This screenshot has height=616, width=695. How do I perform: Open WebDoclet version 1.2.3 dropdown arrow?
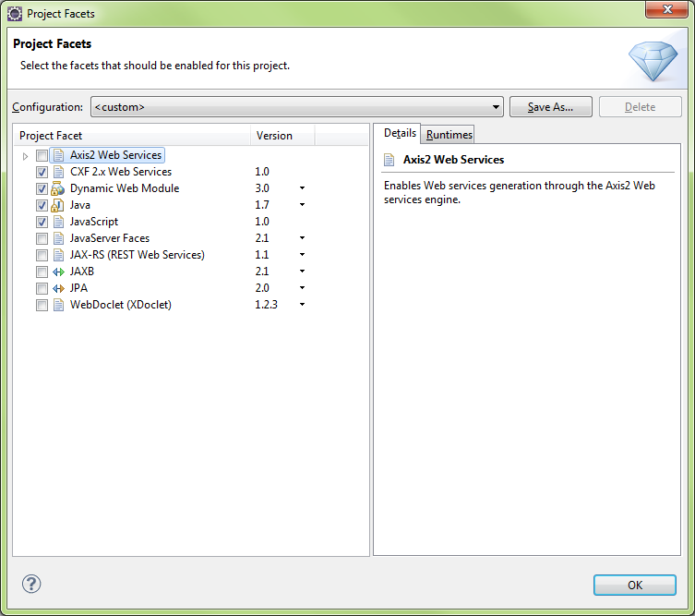(303, 305)
